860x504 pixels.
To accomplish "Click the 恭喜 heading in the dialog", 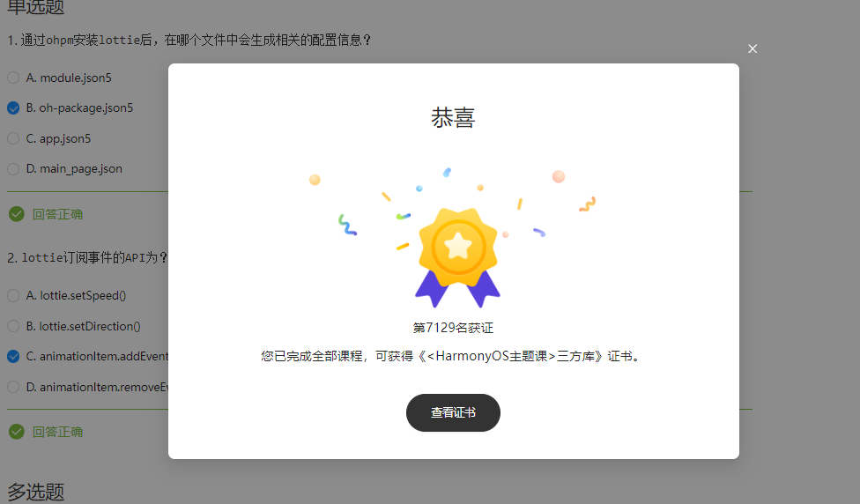I will pyautogui.click(x=453, y=118).
